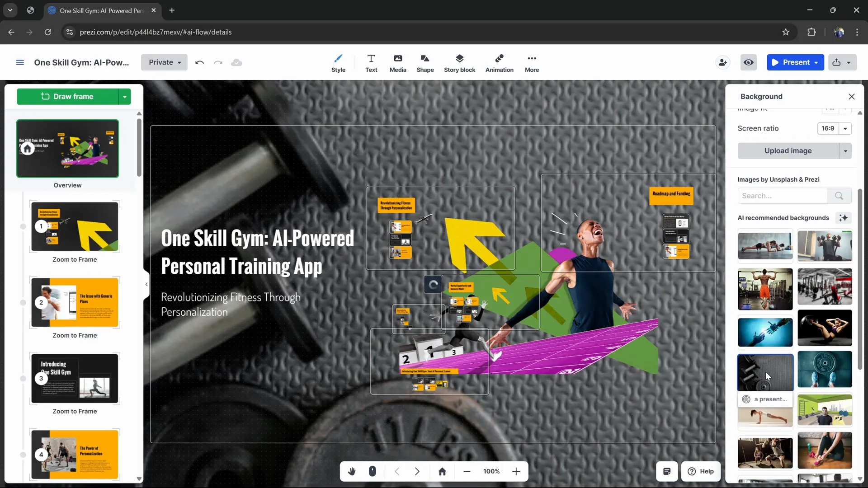
Task: Undo the last action
Action: (199, 62)
